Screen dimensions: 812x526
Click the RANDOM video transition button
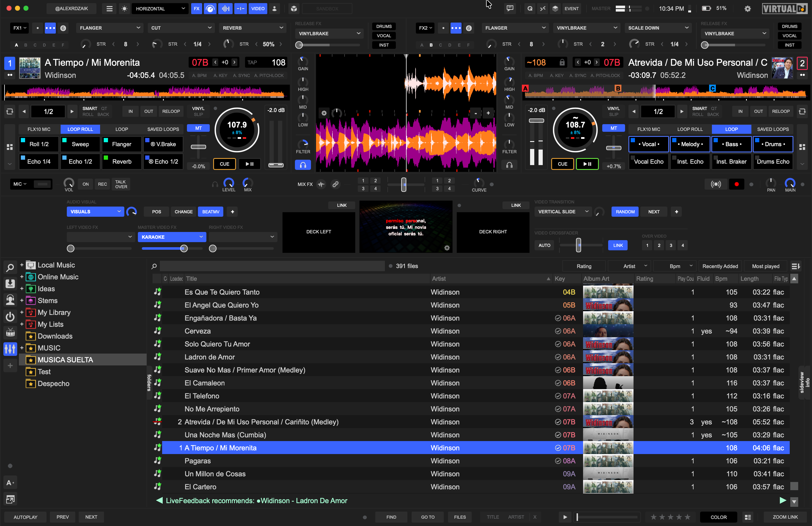tap(625, 212)
